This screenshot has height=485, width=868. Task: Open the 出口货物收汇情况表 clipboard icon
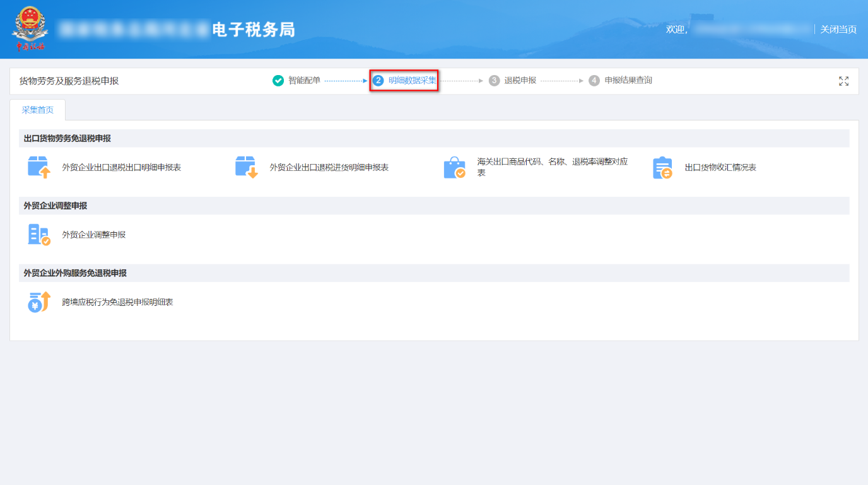point(662,167)
